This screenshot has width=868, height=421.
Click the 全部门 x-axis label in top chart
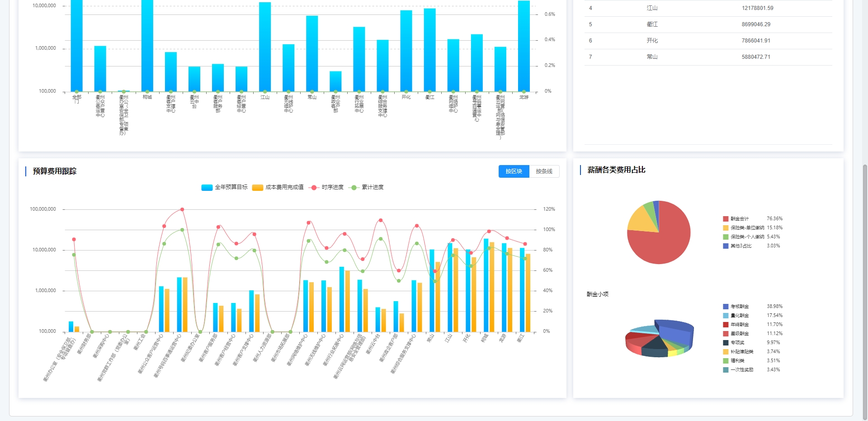pos(77,99)
